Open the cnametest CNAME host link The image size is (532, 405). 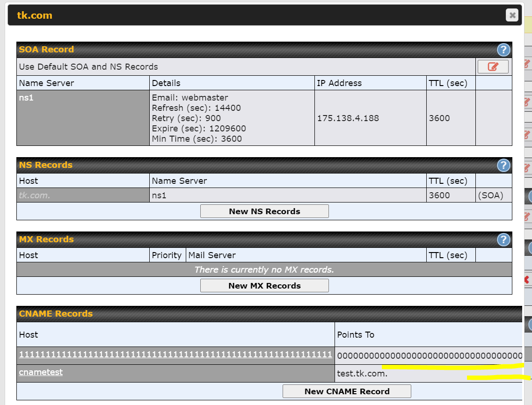41,372
